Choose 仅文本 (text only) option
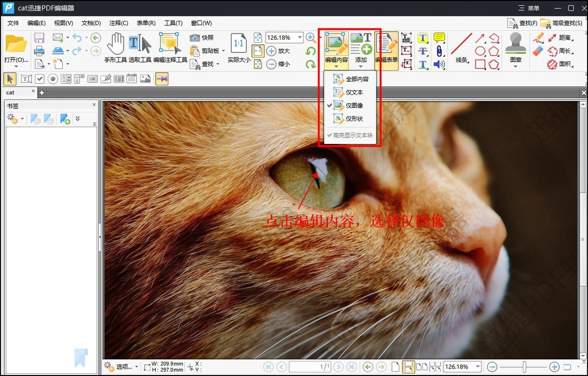Viewport: 588px width, 376px height. [350, 92]
